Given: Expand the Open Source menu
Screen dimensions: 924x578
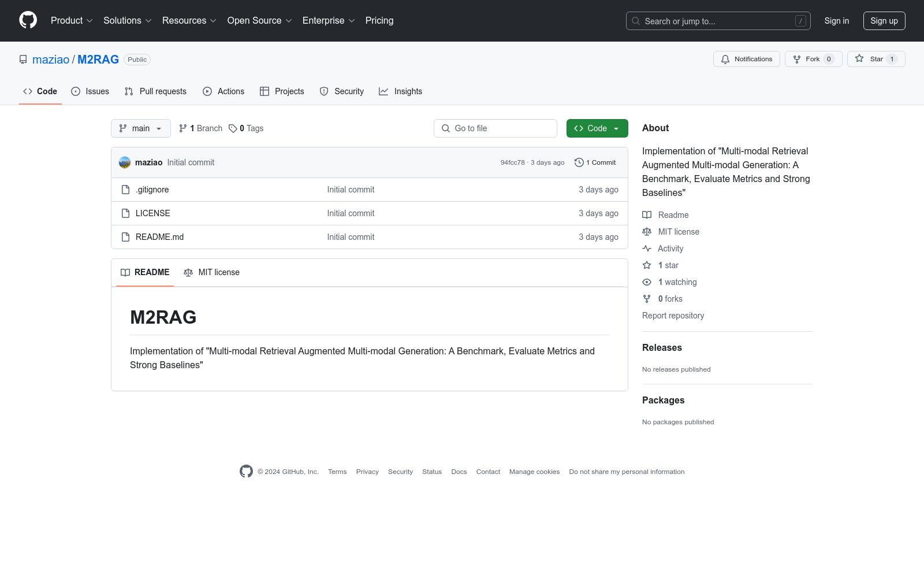Looking at the screenshot, I should click(x=259, y=21).
